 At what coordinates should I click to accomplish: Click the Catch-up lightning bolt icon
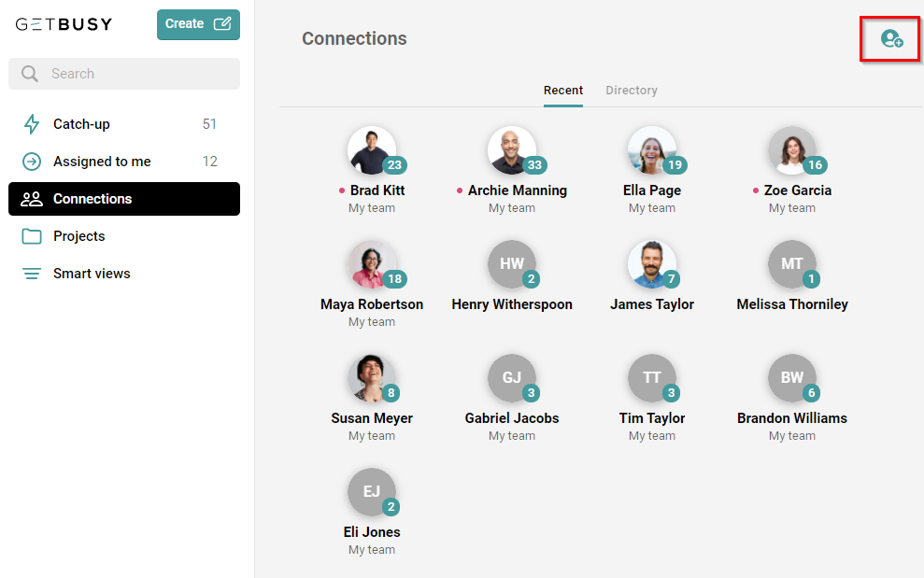pos(32,124)
